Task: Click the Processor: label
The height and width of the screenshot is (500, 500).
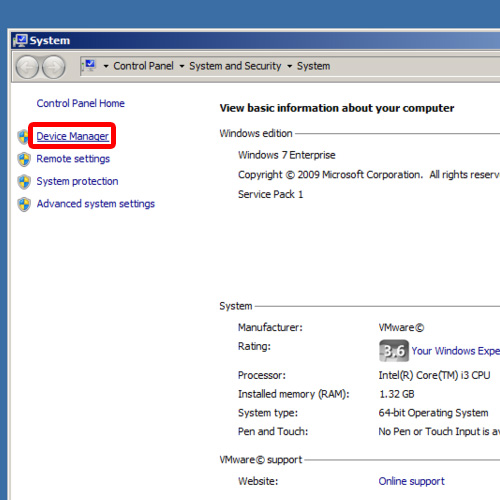Action: (262, 375)
